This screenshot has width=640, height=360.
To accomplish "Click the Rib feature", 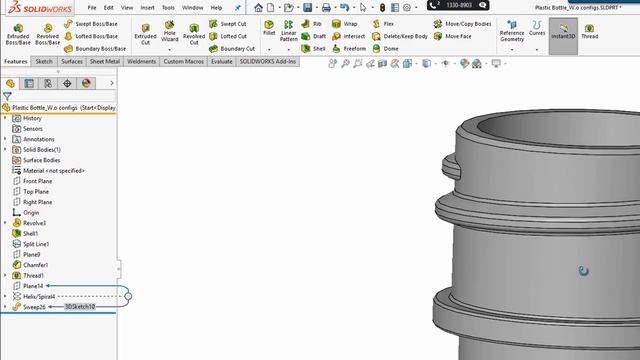I will (x=311, y=24).
